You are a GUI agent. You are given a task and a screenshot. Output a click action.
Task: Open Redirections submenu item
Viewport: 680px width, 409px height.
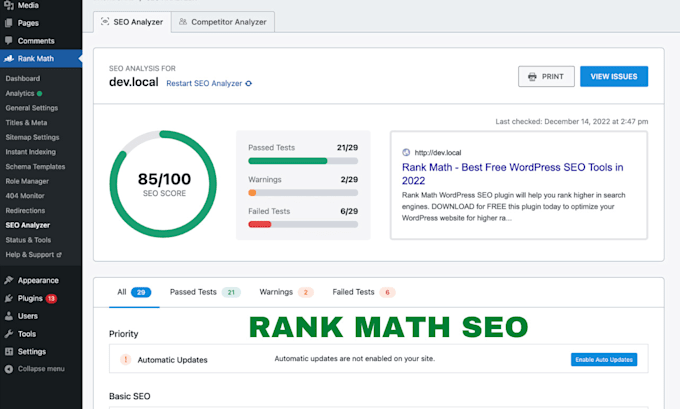[25, 210]
